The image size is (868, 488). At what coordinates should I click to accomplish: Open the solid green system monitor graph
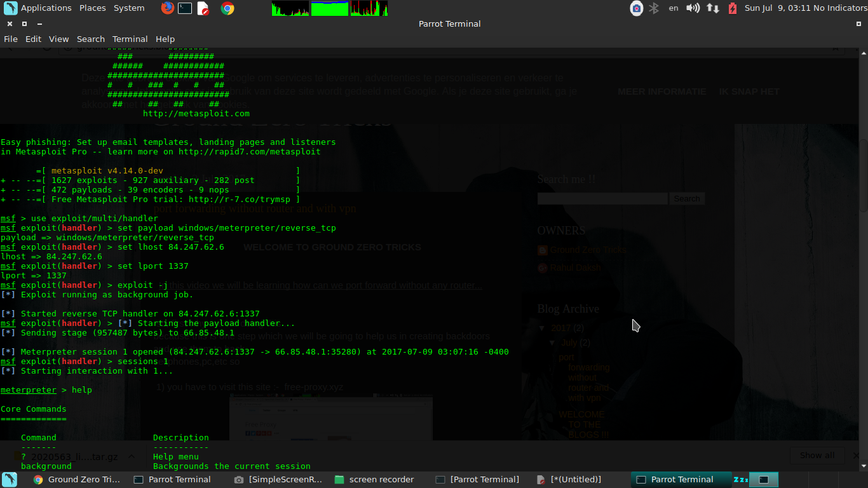[329, 8]
